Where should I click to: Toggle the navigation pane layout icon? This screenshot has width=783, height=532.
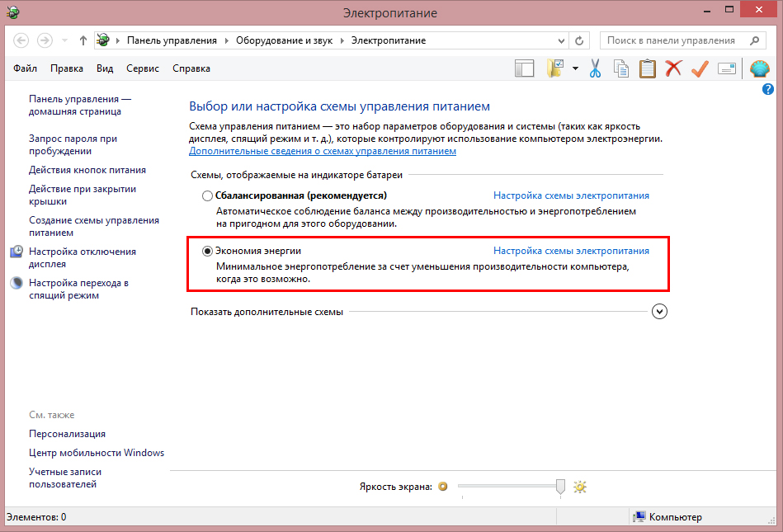pos(525,68)
